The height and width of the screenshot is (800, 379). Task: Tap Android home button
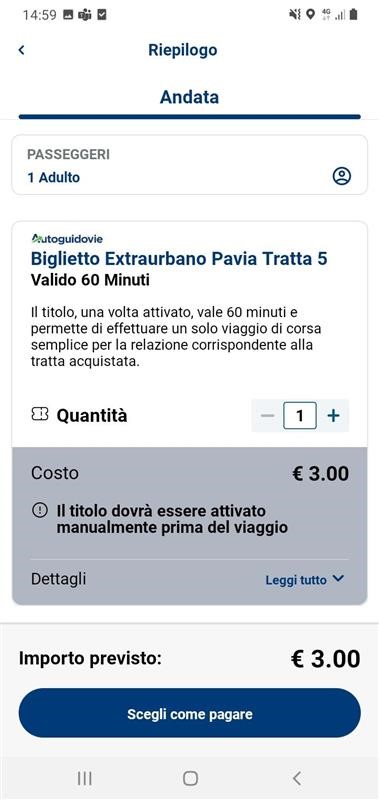click(190, 778)
